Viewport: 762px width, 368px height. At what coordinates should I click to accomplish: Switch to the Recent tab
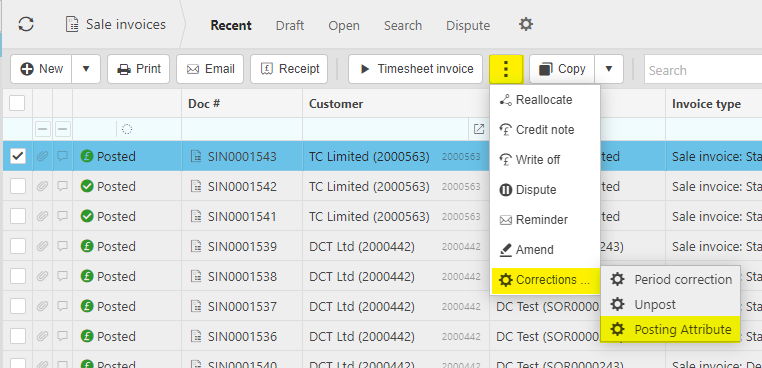point(231,25)
